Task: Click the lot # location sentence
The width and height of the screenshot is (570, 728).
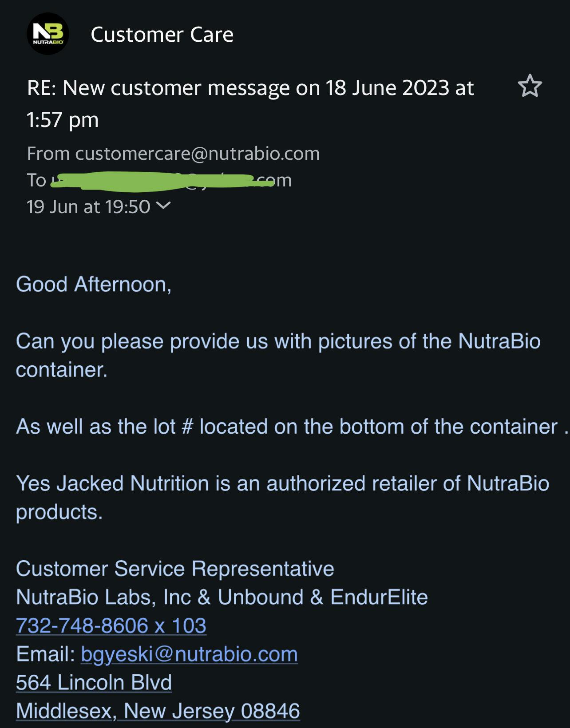Action: (x=286, y=427)
